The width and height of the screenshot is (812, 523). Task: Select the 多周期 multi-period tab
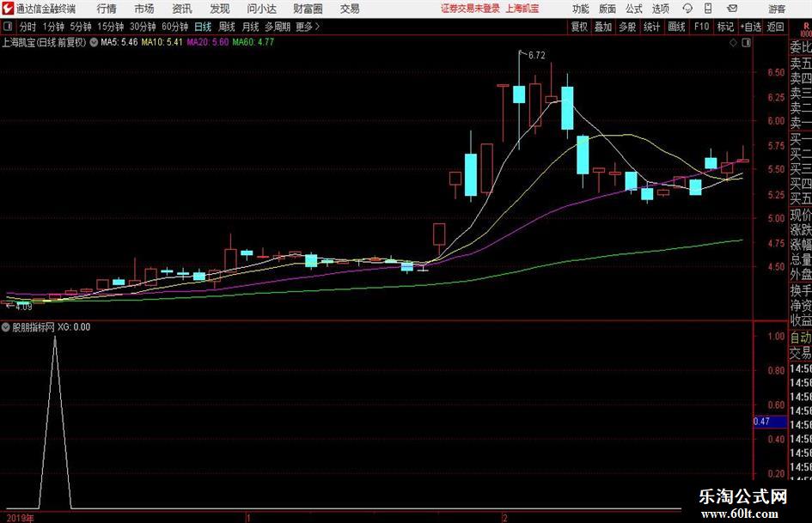pyautogui.click(x=278, y=27)
